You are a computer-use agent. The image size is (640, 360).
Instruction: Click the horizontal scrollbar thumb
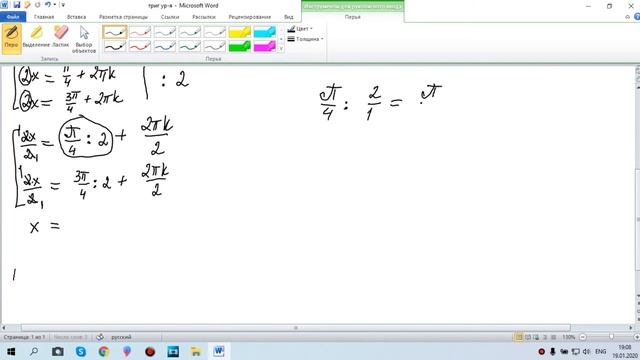tap(296, 327)
